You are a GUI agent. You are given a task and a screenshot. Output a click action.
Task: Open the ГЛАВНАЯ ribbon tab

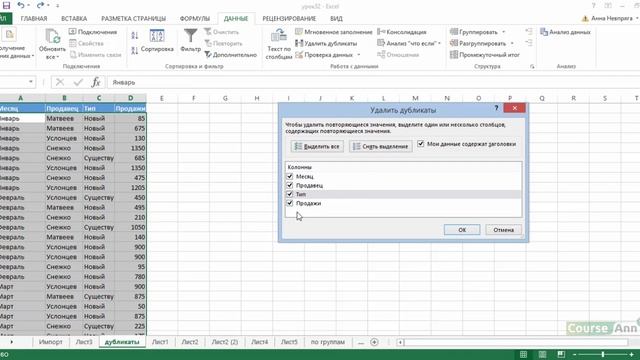[34, 19]
